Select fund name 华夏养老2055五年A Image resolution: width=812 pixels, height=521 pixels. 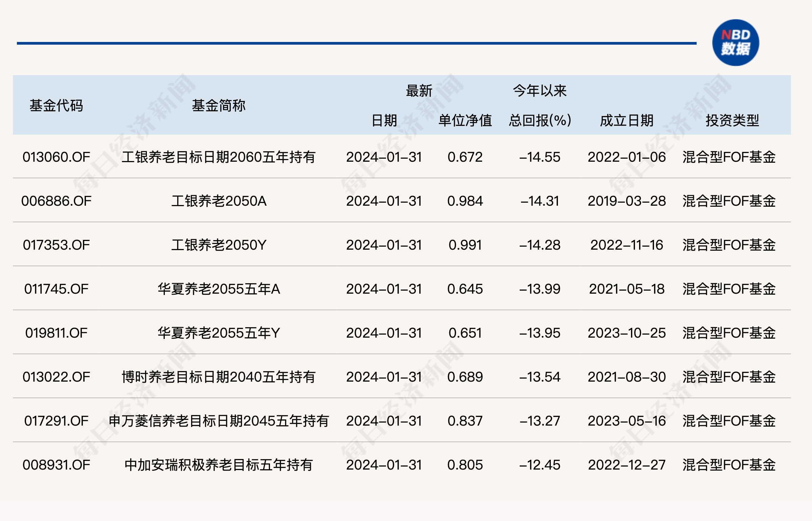(x=219, y=289)
